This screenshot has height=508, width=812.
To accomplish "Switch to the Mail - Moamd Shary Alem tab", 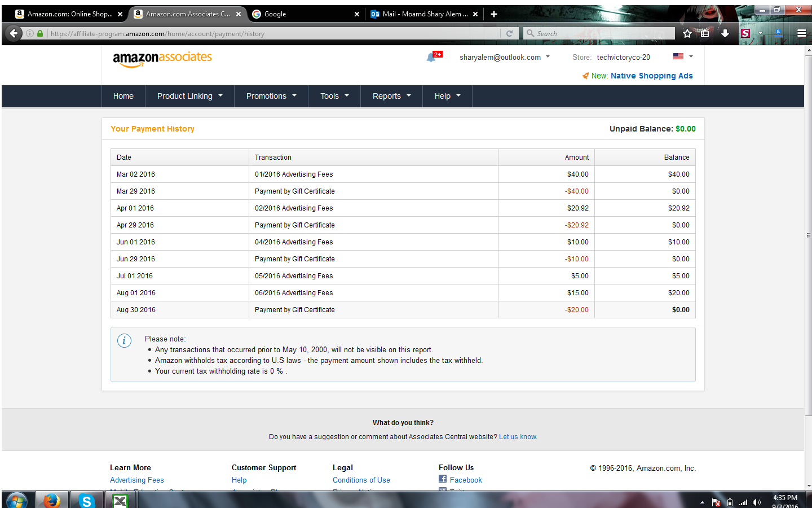I will pos(424,14).
